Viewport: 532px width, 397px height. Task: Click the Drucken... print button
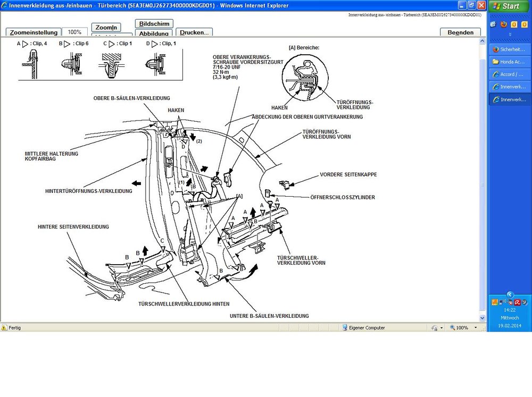[194, 32]
